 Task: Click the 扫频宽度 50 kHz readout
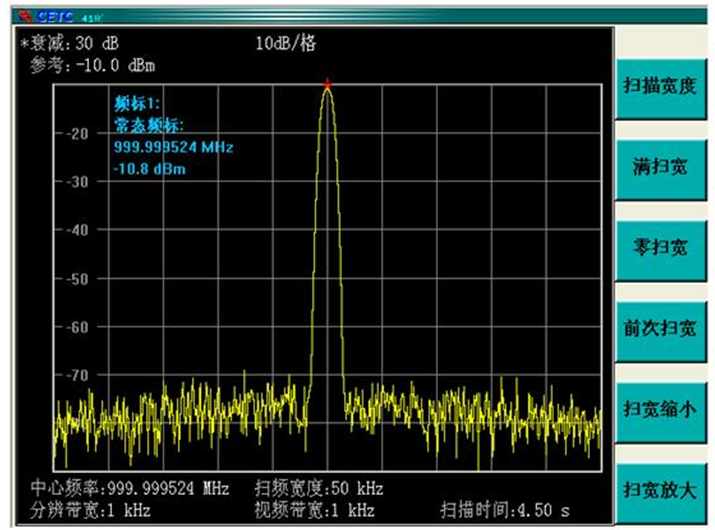[319, 489]
